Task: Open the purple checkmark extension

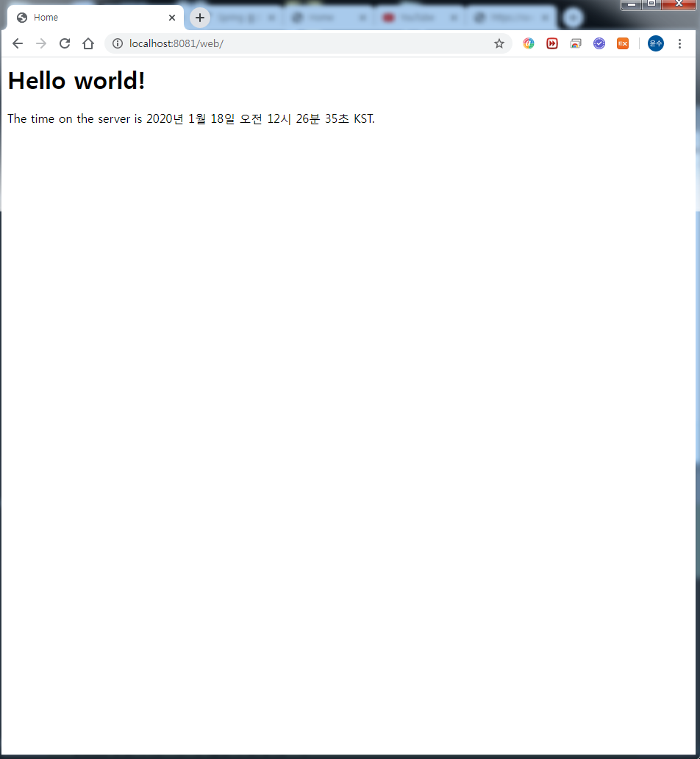Action: pos(599,43)
